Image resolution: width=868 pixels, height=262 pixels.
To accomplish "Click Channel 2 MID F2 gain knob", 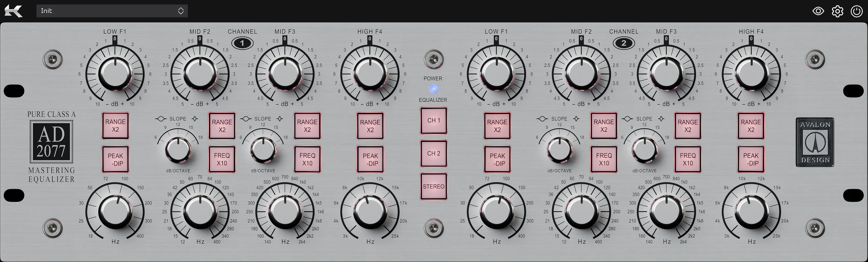I will pyautogui.click(x=582, y=74).
